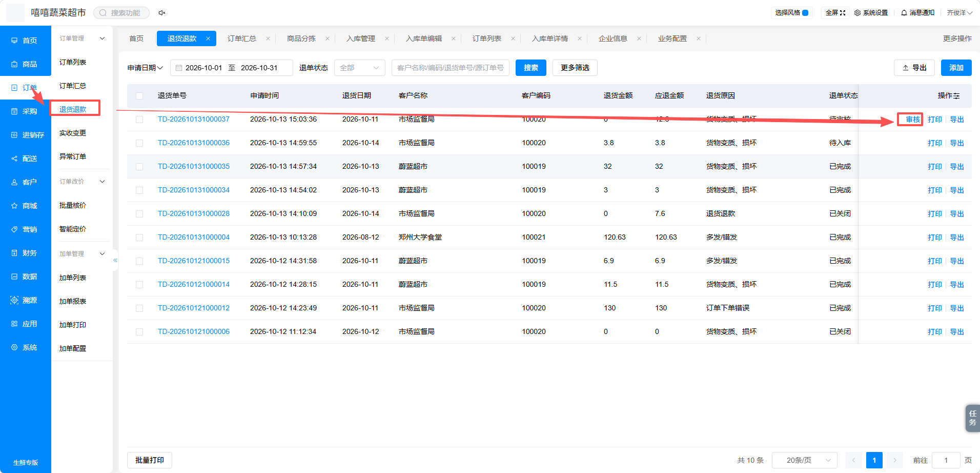Collapse the submenu with the double-chevron handle
This screenshot has width=980, height=473.
point(115,260)
